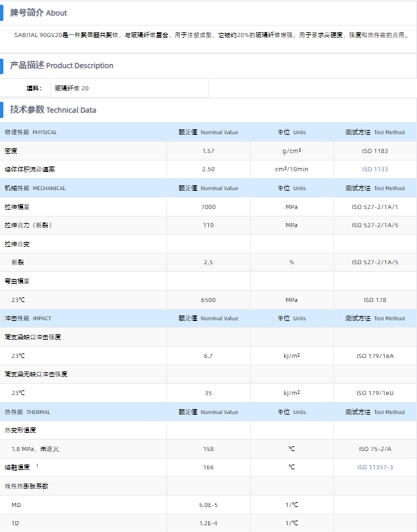Viewport: 417px width, 532px height.
Task: Click the footnote marker beside 熔融温度
Action: coord(37,465)
